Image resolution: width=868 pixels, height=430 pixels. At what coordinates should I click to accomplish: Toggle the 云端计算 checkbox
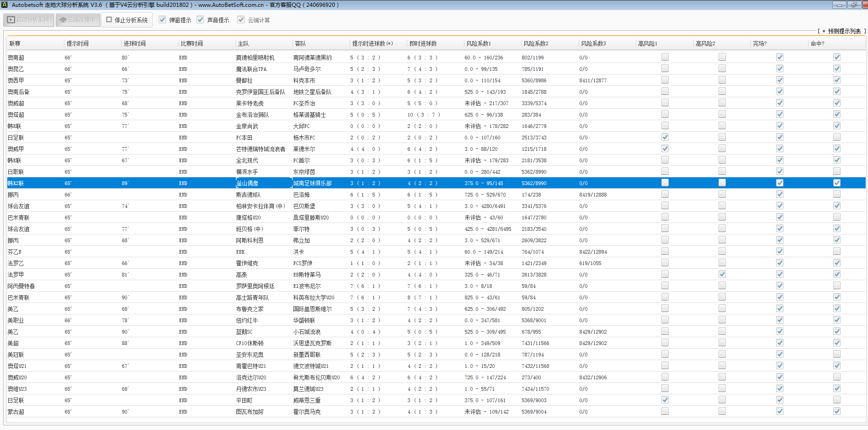click(x=241, y=20)
